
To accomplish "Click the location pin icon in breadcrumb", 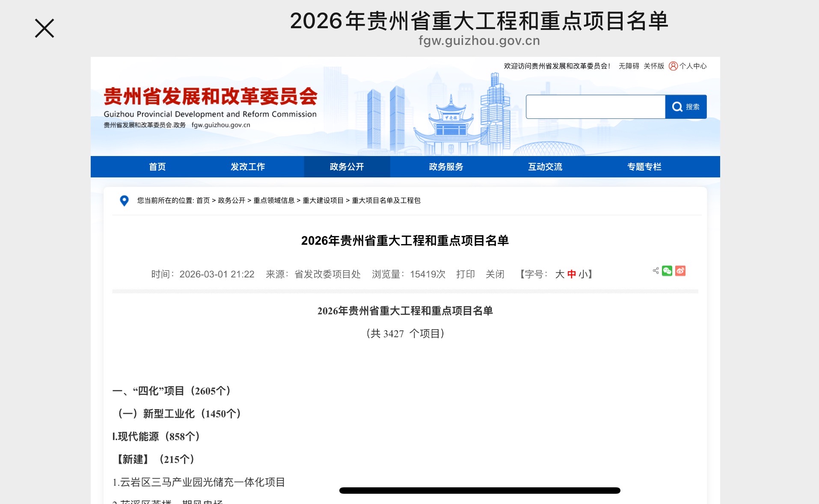I will [x=124, y=200].
